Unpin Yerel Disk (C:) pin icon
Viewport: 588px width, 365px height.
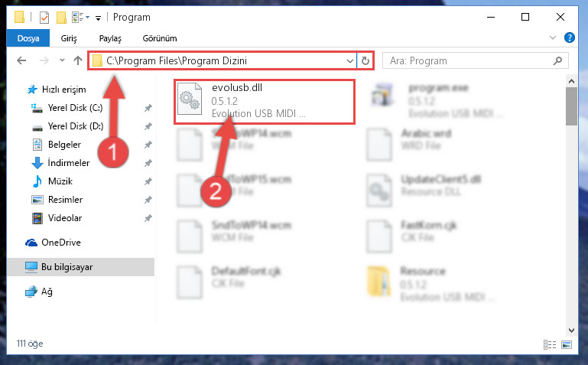pos(148,108)
